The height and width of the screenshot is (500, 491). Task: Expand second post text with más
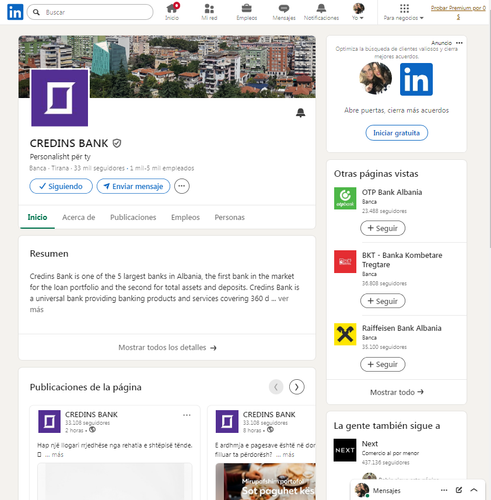288,455
